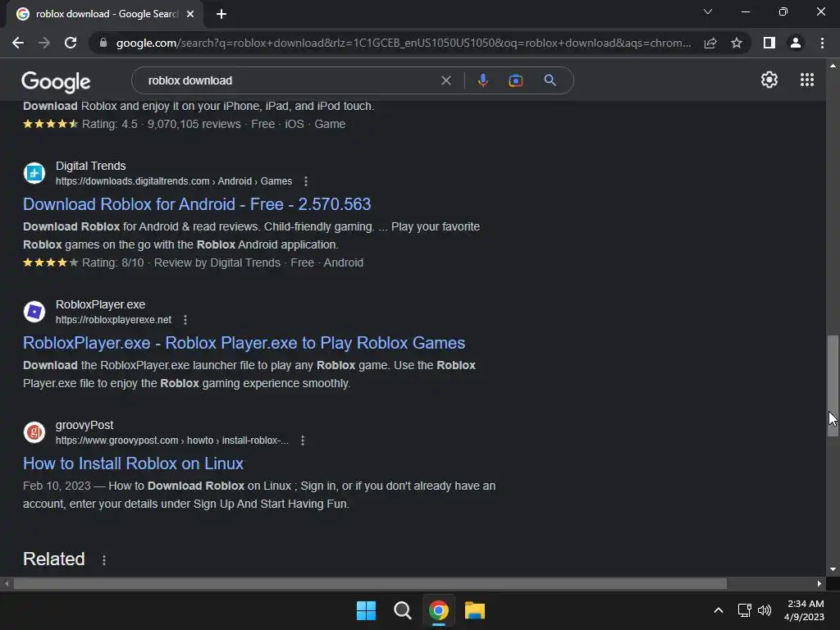Viewport: 840px width, 630px height.
Task: Open more options for groovyPost result
Action: (303, 441)
